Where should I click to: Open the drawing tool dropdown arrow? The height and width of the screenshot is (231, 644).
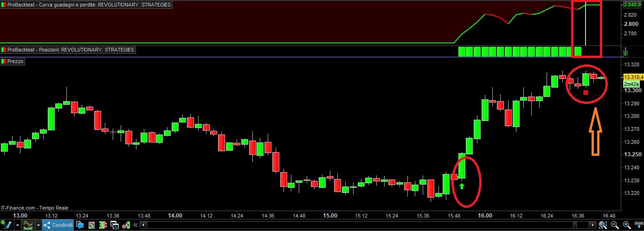(18, 225)
